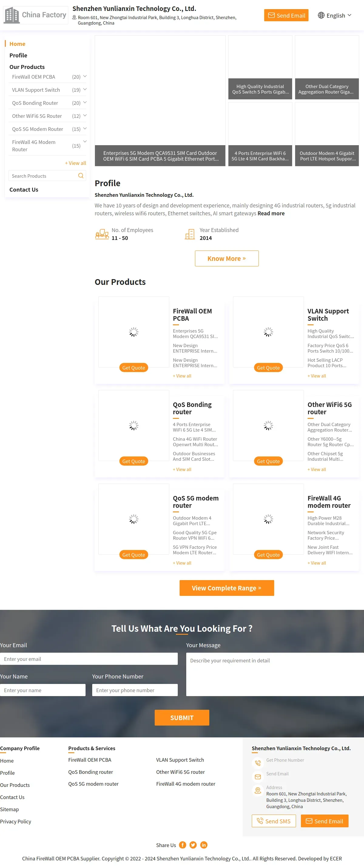364x868 pixels.
Task: Click the Enter your name field
Action: click(x=43, y=690)
